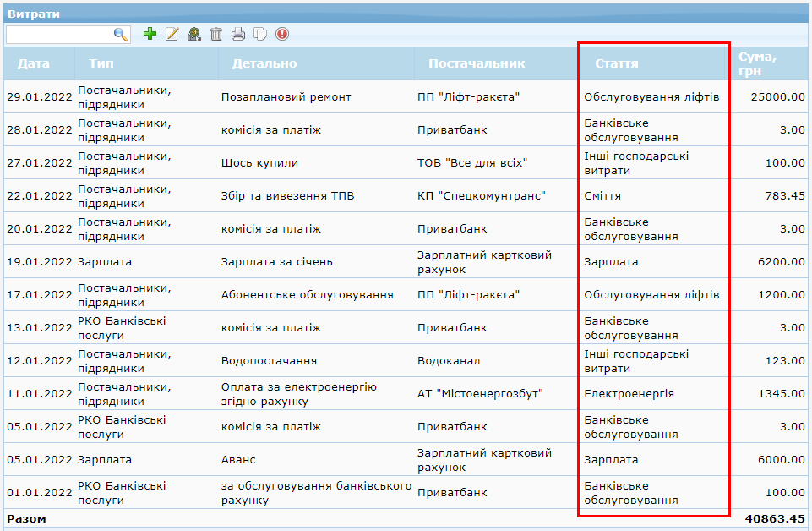812x531 pixels.
Task: Select the 22.01.2022 date cell
Action: pos(40,196)
